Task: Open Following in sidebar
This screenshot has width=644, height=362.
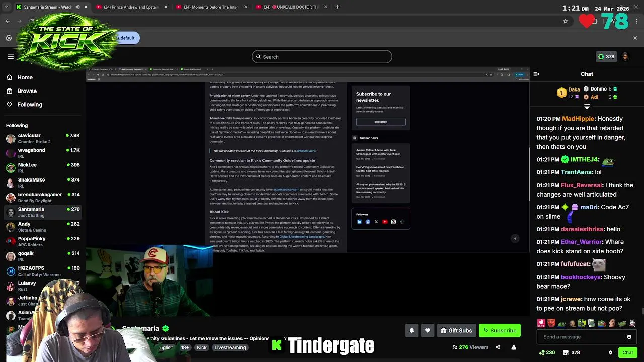Action: click(x=24, y=104)
